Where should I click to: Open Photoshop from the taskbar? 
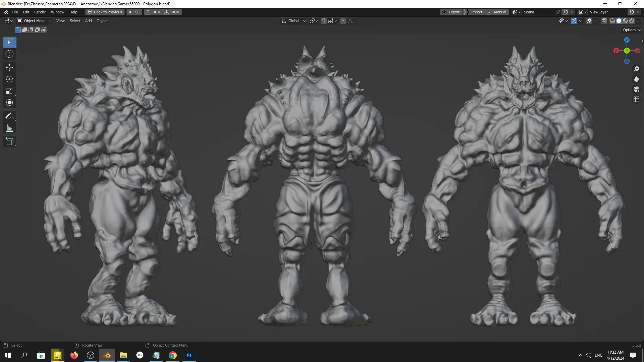point(189,355)
